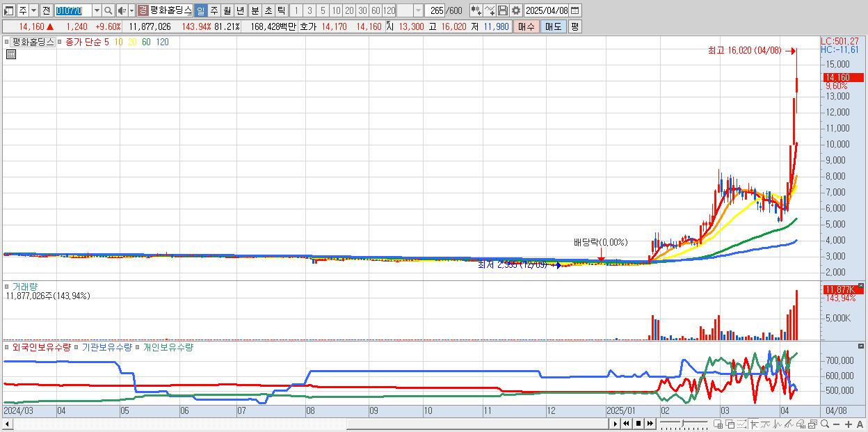Click the stock code input field
The width and height of the screenshot is (868, 432).
[x=73, y=10]
